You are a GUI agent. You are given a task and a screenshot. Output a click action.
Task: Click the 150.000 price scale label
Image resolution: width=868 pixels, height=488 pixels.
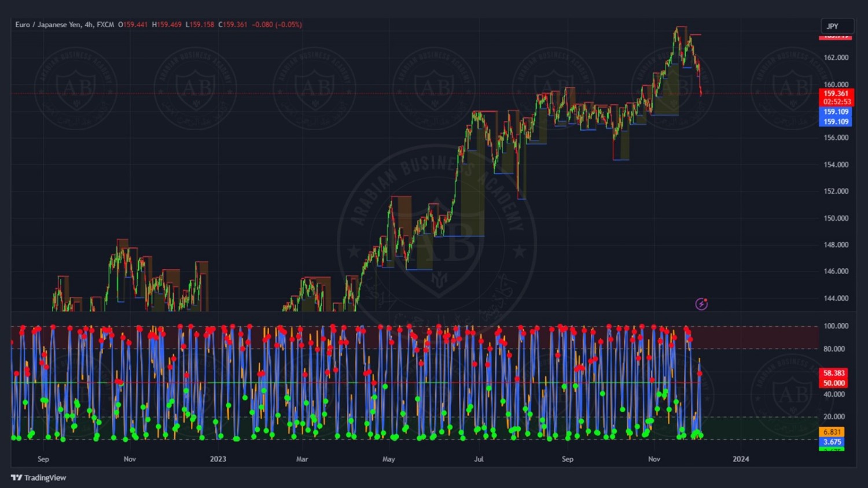pos(836,219)
